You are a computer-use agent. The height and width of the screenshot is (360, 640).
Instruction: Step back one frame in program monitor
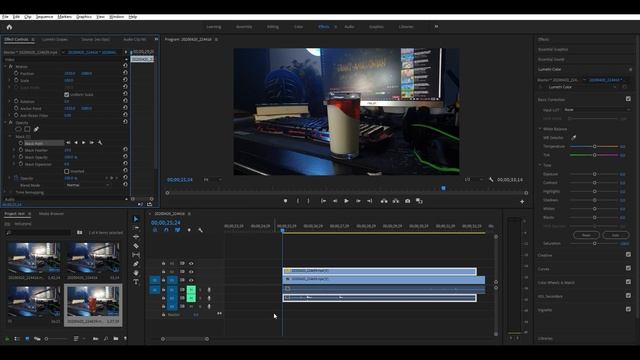click(335, 201)
